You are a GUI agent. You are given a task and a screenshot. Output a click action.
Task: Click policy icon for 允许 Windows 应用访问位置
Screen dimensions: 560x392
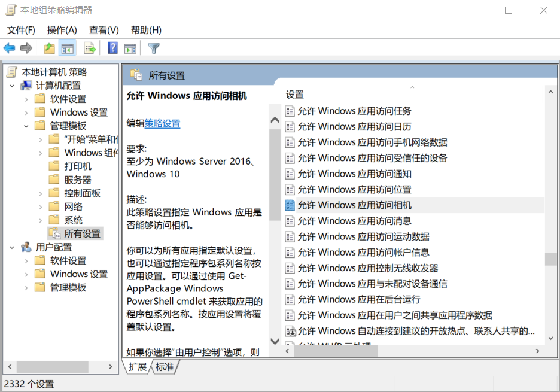290,190
